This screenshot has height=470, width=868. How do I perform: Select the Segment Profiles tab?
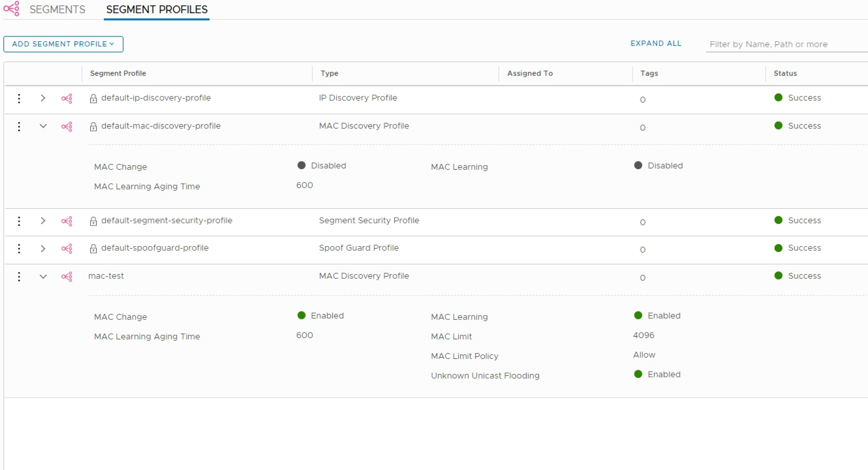[x=157, y=10]
